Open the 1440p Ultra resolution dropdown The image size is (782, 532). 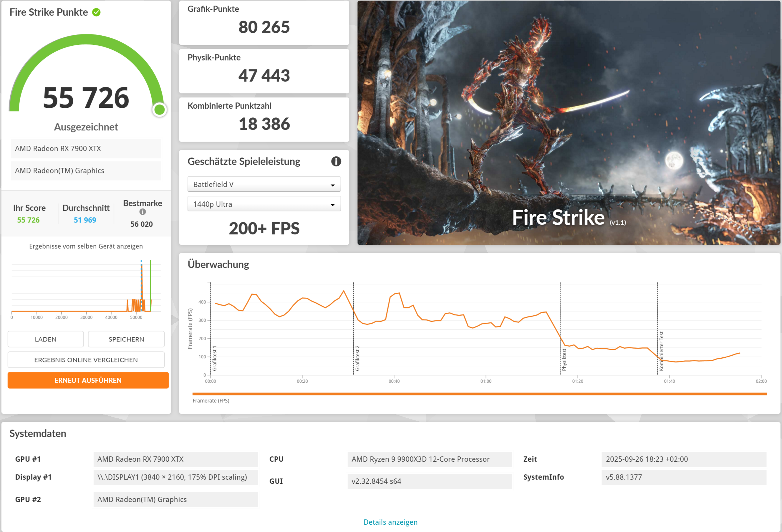264,204
